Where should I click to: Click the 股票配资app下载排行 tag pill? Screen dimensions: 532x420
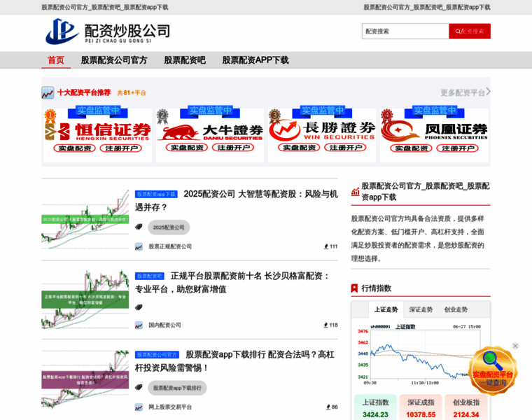pyautogui.click(x=177, y=388)
